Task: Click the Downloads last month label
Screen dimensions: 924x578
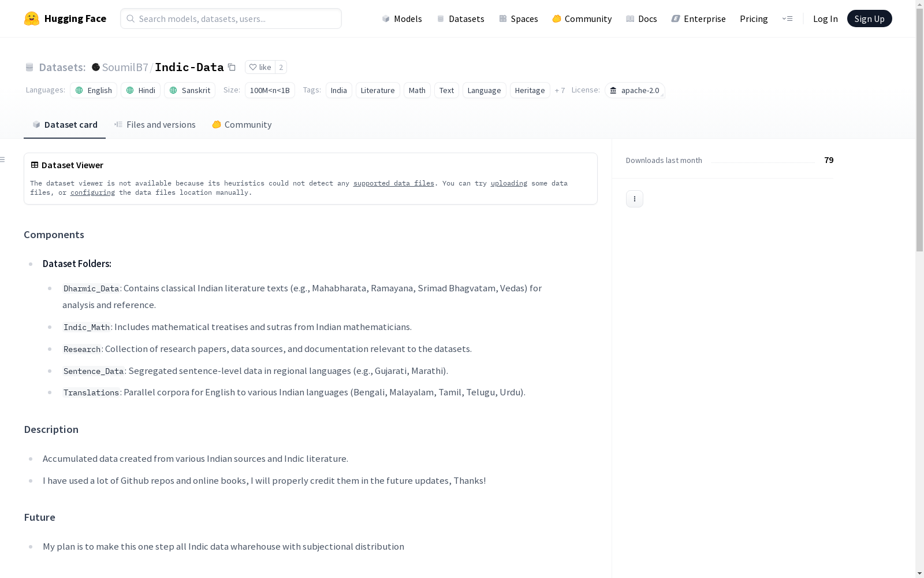Action: 664,161
